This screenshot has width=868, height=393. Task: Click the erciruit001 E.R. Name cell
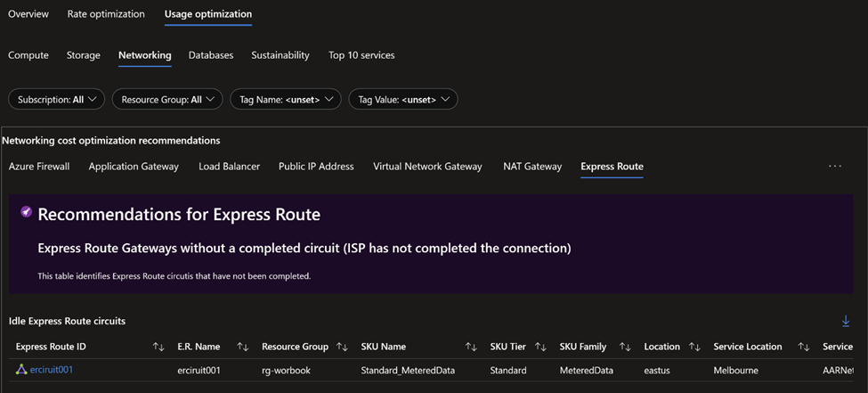coord(199,370)
